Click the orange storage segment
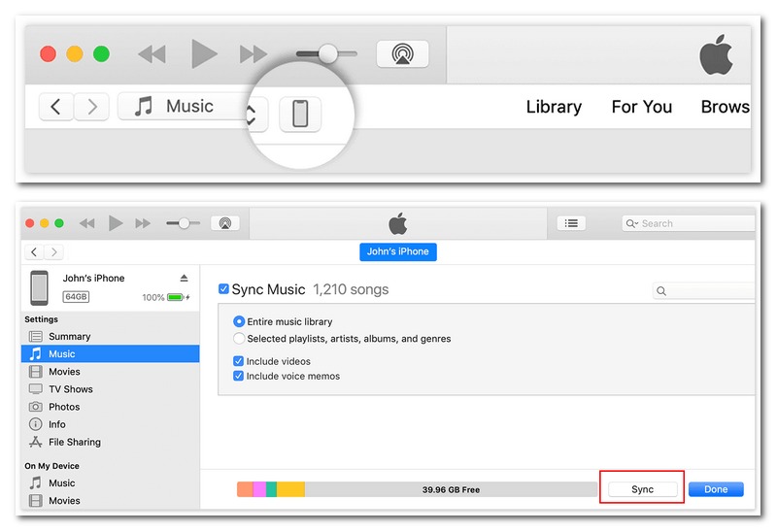777x532 pixels. pos(245,489)
